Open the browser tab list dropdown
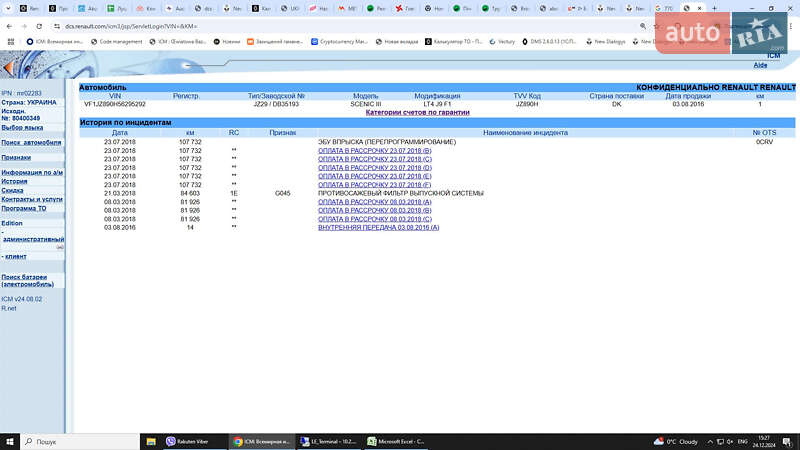800x450 pixels. point(8,8)
